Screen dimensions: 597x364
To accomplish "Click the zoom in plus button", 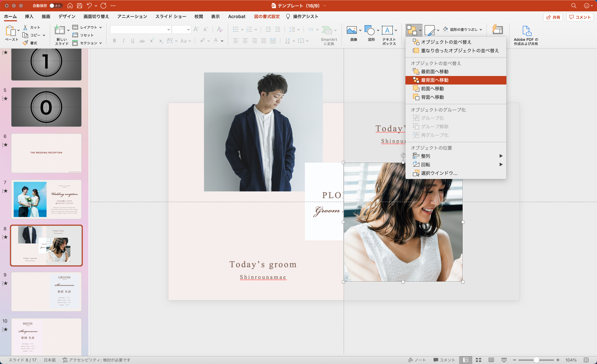I will 558,360.
